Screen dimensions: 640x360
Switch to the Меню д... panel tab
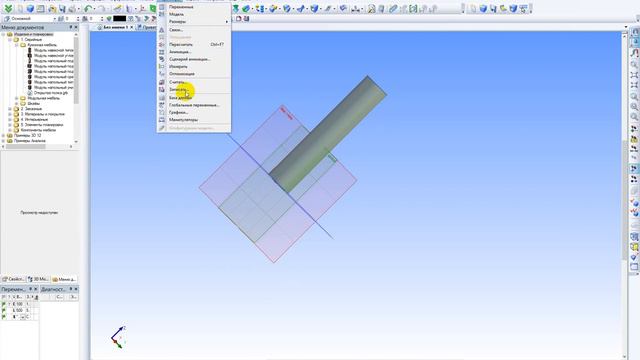(64, 279)
